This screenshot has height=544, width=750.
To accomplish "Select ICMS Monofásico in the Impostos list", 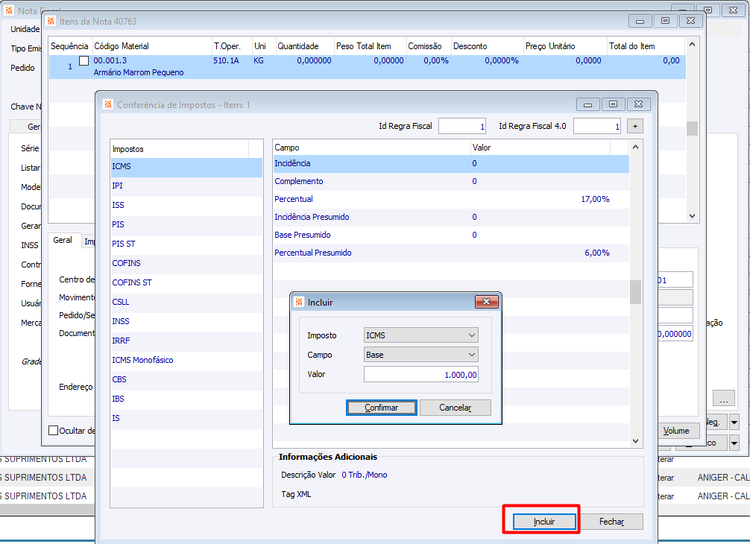I will coord(187,360).
